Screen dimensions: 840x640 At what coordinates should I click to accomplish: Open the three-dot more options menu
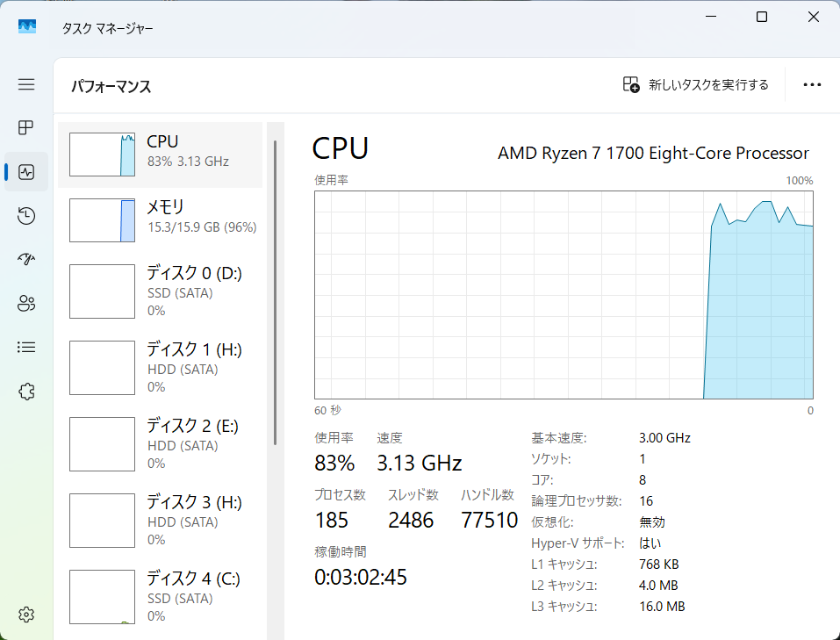pos(812,85)
